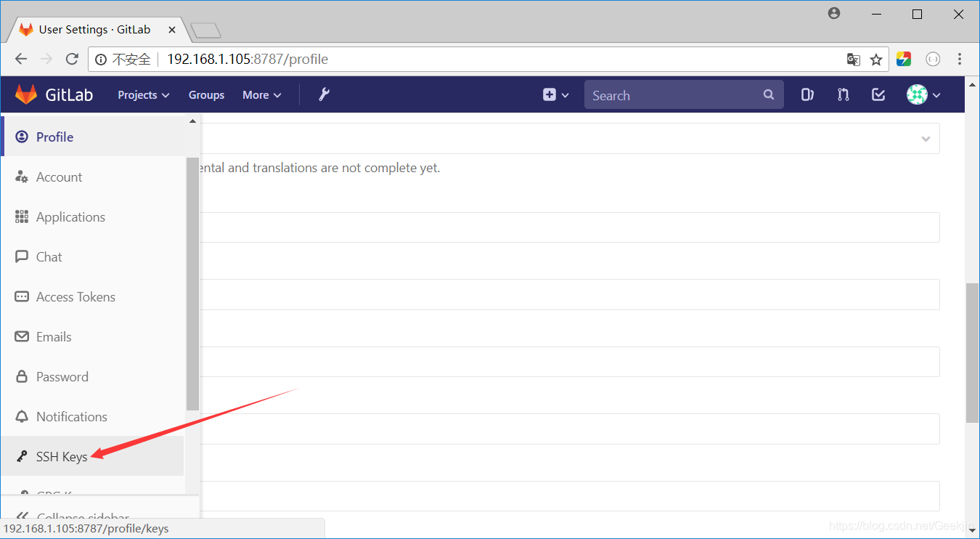Go to Account settings
The width and height of the screenshot is (980, 539).
coord(93,177)
